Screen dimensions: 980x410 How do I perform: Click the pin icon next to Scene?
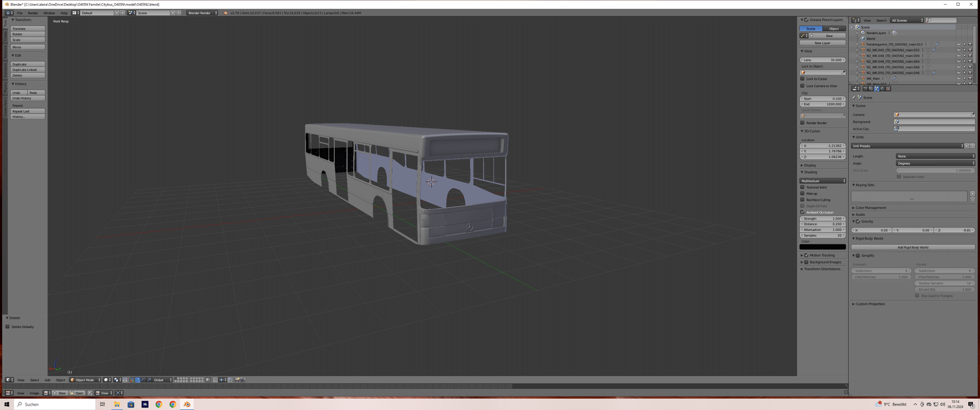click(854, 98)
